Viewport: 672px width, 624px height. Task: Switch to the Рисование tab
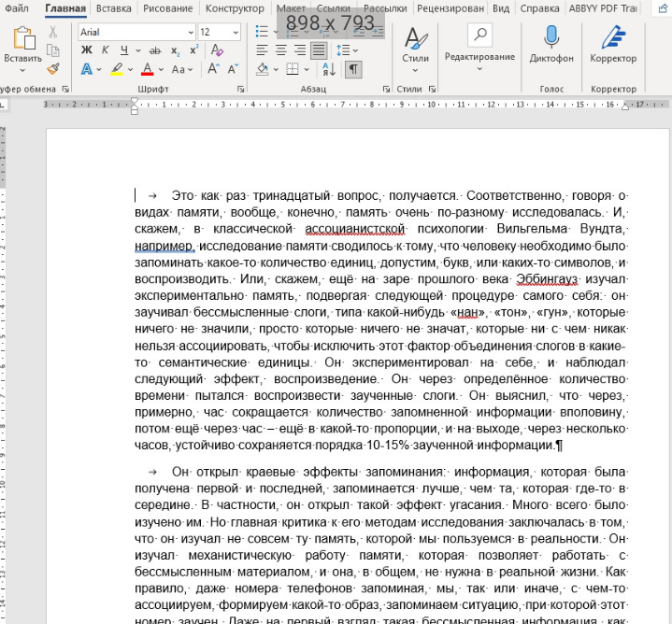167,8
